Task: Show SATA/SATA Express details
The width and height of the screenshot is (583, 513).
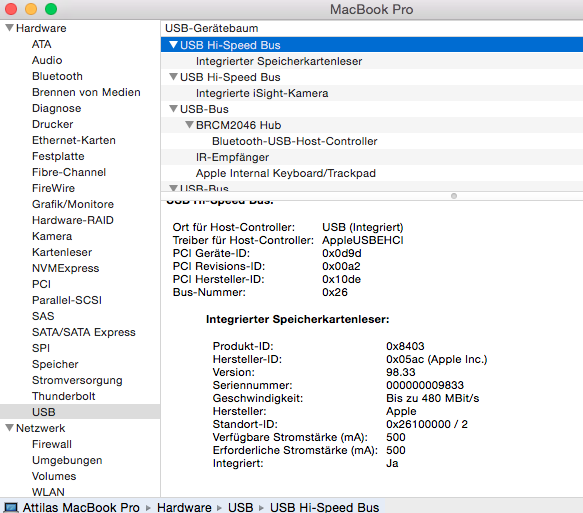Action: 84,332
